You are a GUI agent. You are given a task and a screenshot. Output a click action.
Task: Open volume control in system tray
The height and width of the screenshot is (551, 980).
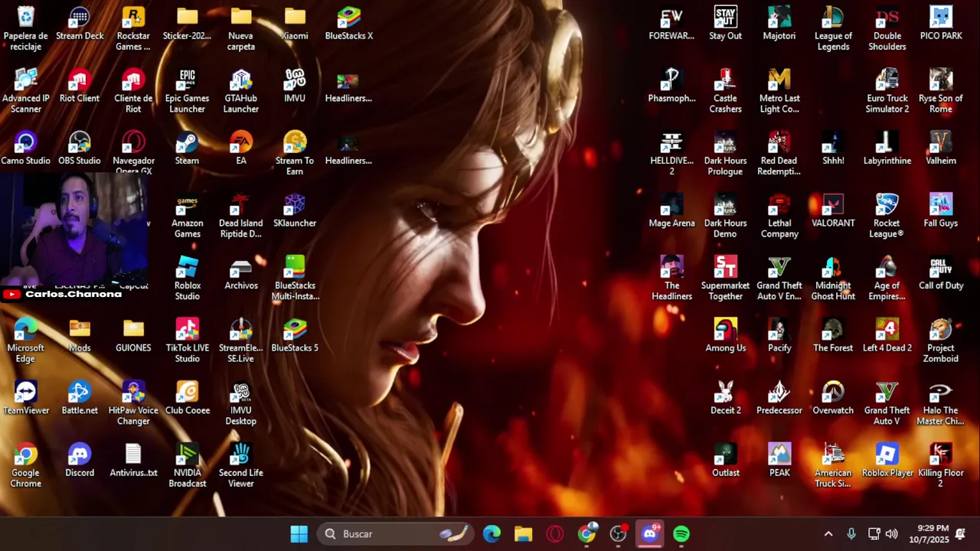coord(892,534)
